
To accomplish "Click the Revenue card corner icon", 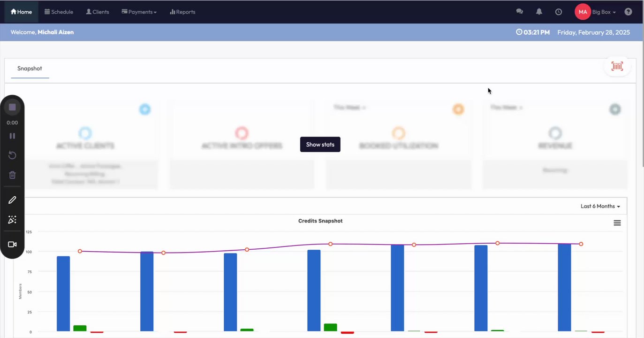I will 615,109.
